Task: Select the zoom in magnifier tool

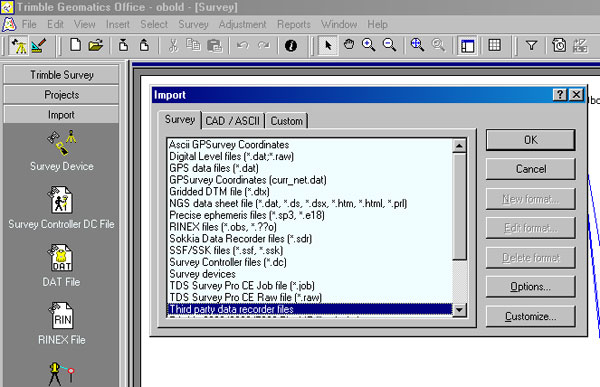Action: click(368, 45)
